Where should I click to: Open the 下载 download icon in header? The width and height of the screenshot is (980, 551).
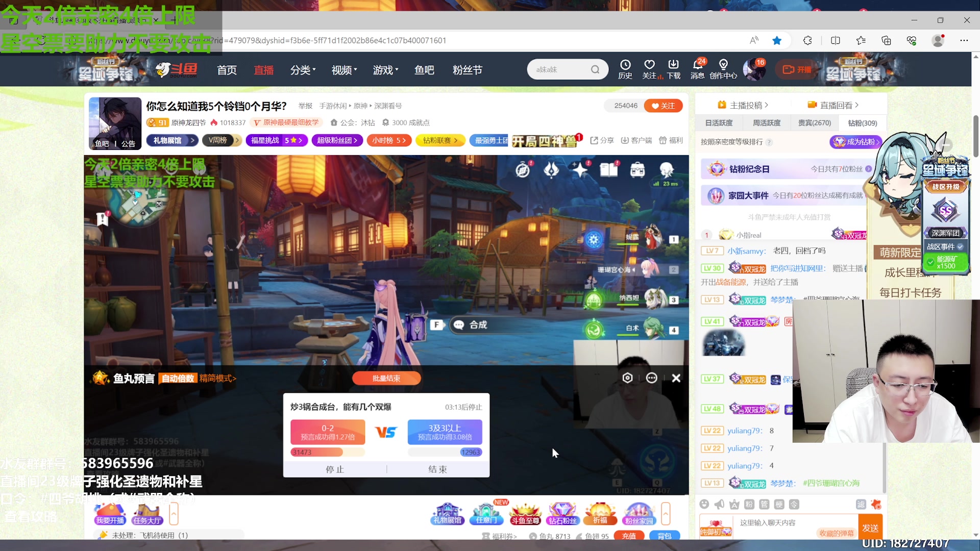pyautogui.click(x=674, y=69)
